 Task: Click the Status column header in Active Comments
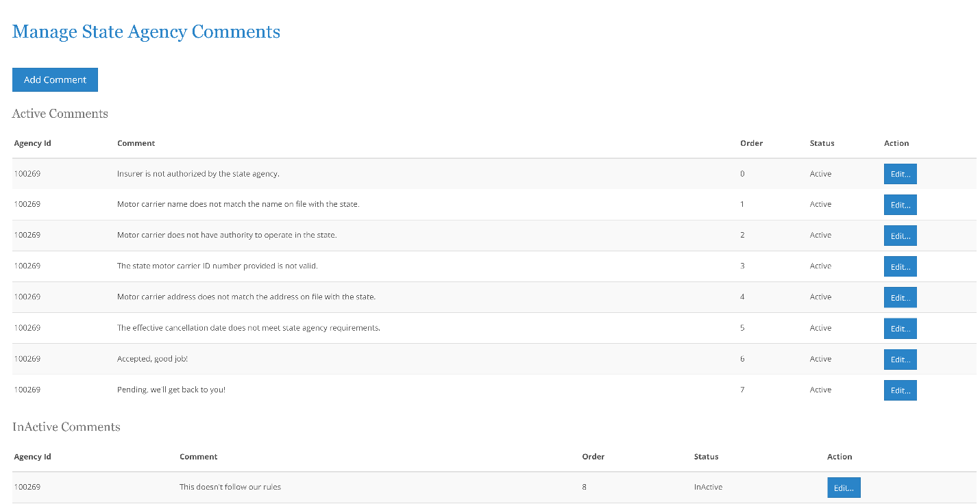click(x=822, y=143)
